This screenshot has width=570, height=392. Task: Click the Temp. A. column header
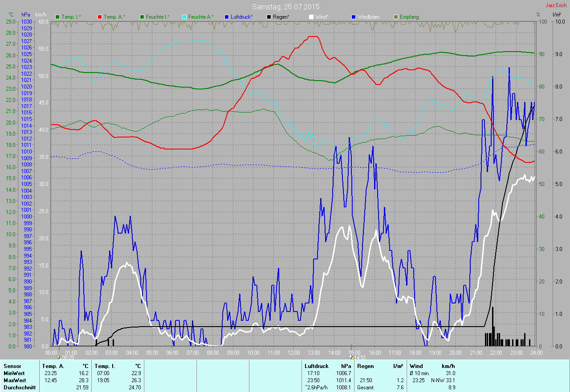tap(52, 366)
